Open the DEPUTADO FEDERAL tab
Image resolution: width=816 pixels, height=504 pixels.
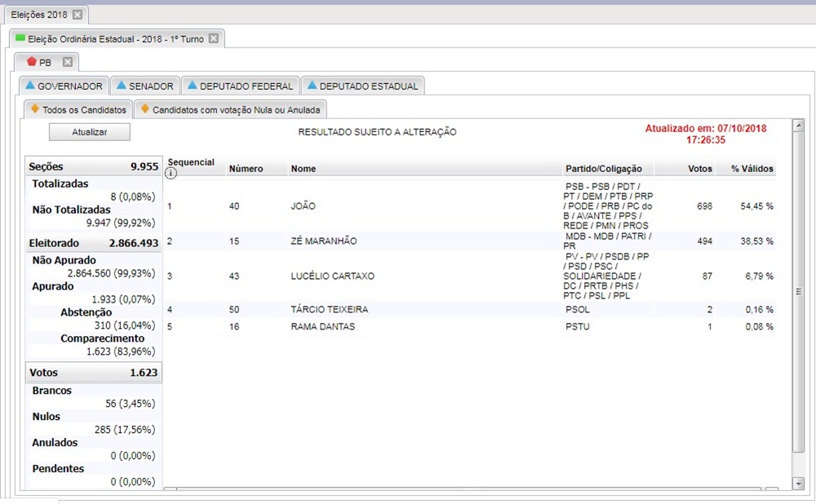(x=240, y=86)
